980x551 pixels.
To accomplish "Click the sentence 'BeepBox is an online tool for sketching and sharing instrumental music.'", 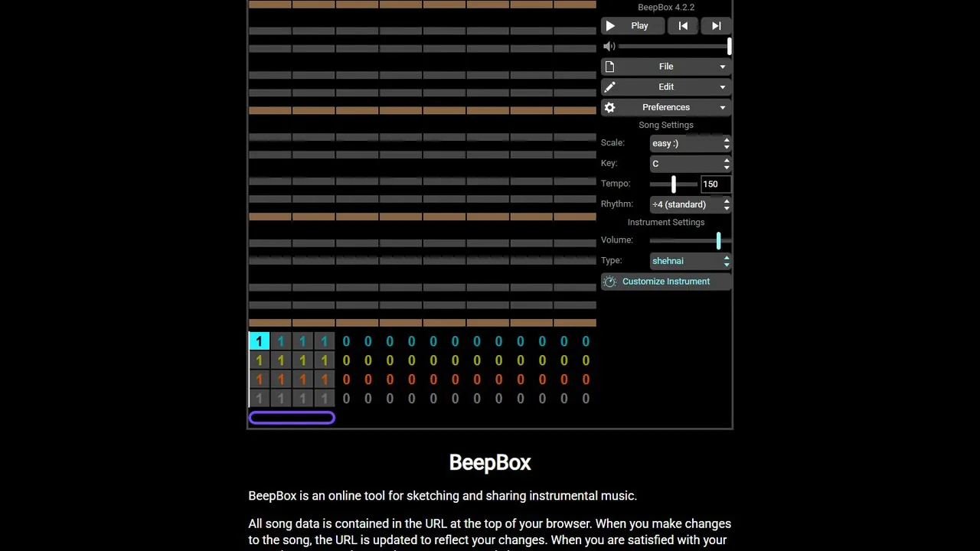I will click(x=443, y=496).
